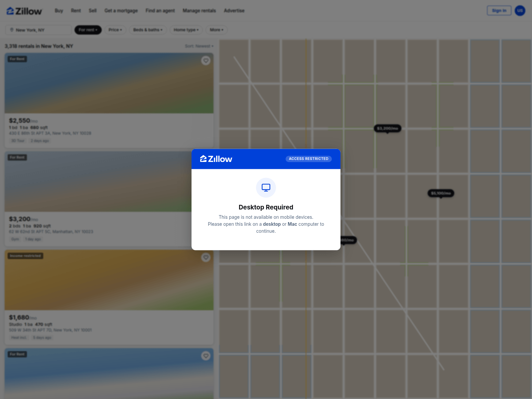The width and height of the screenshot is (532, 399).
Task: Select the partially hidden map marker beside dialog
Action: point(348,240)
